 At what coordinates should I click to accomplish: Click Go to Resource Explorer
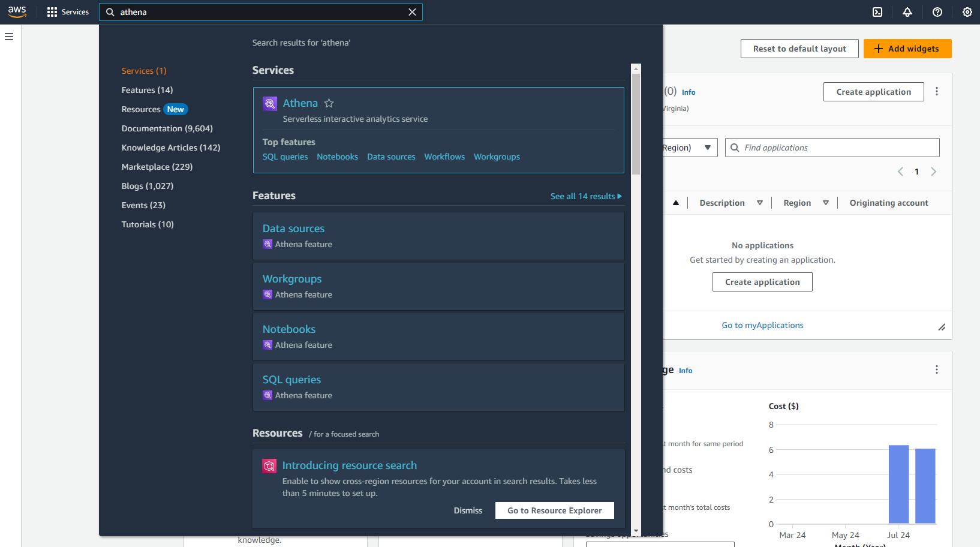[x=555, y=510]
